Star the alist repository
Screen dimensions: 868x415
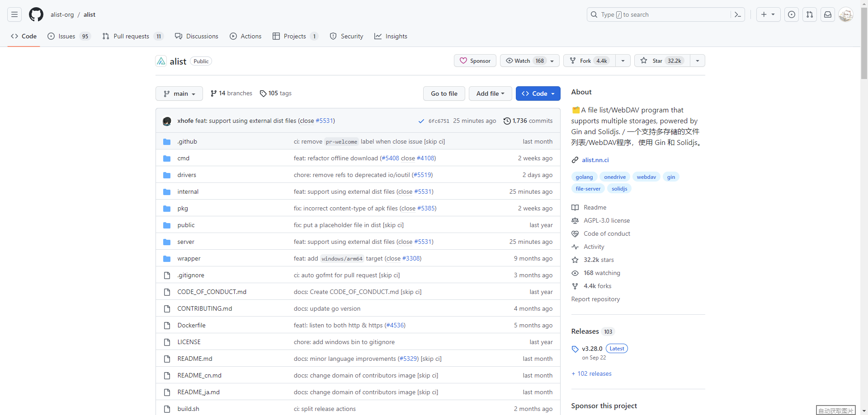pos(662,61)
